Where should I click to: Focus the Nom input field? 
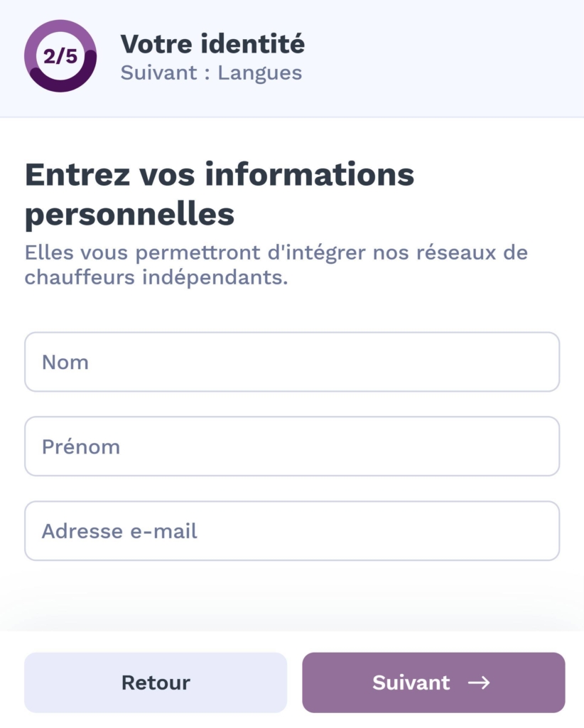pos(292,362)
